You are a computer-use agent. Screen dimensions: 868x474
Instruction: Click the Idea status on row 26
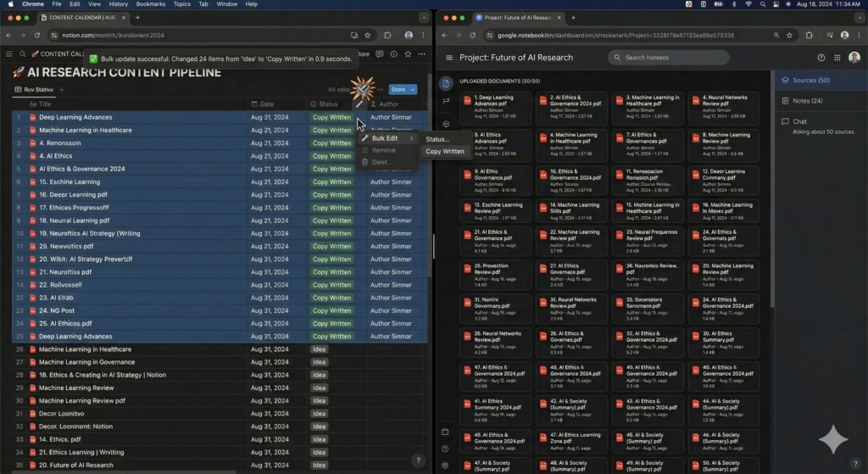(x=319, y=349)
